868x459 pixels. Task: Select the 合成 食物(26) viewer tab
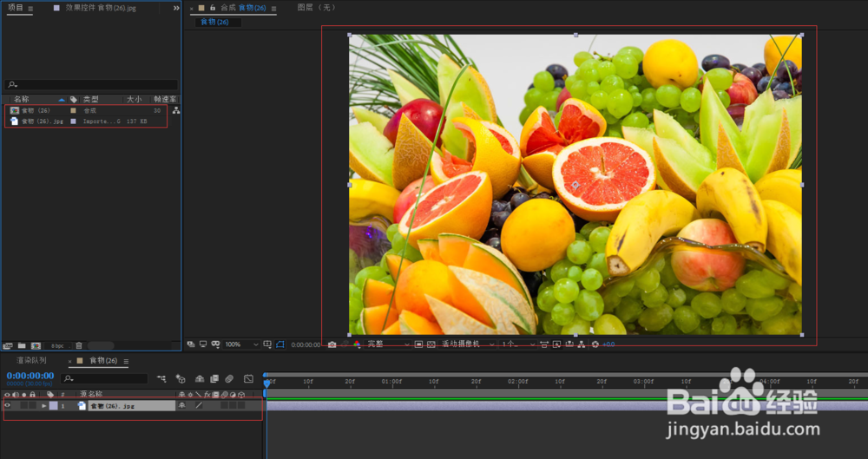[x=243, y=8]
